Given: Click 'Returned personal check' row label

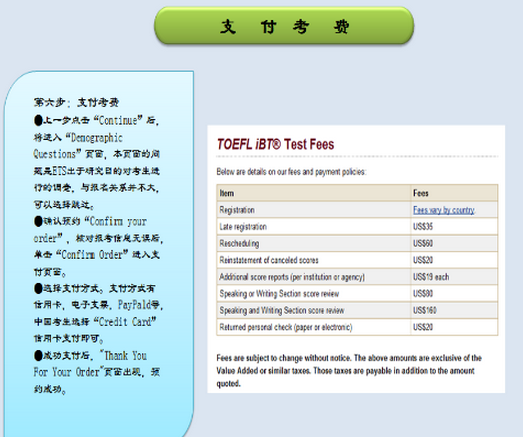Looking at the screenshot, I should 286,327.
